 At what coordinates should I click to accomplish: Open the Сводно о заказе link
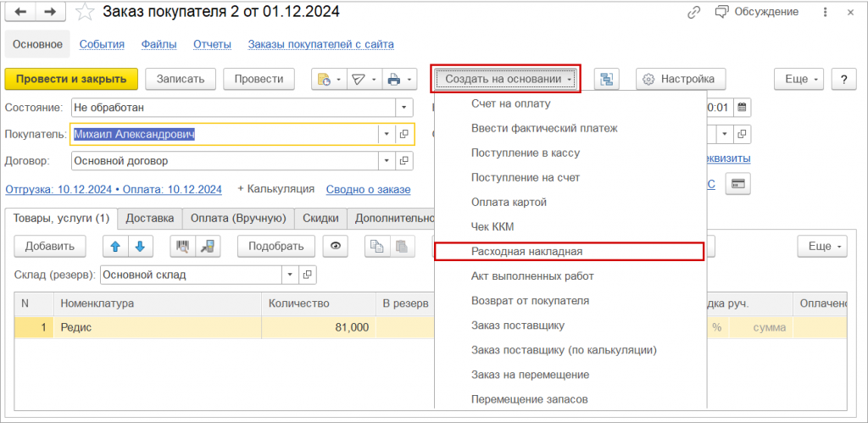[x=368, y=189]
